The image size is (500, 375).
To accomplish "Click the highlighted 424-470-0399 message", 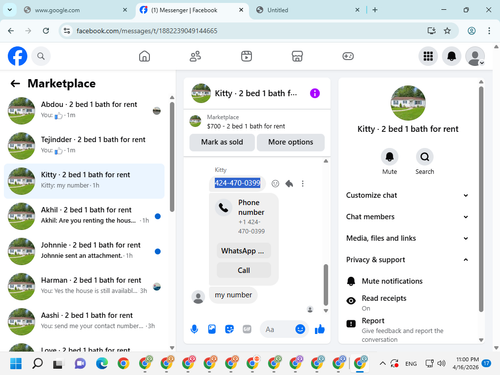I will 237,183.
